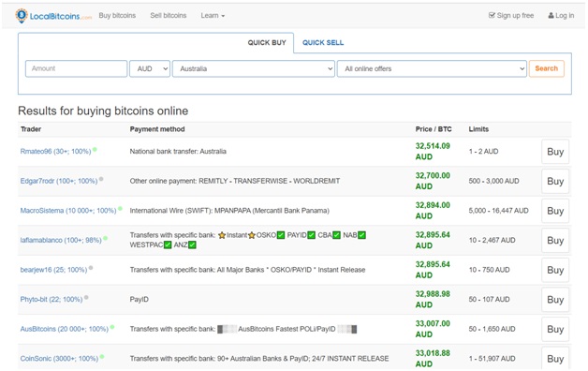Open trader AusBitcoins profile link
This screenshot has width=588, height=371.
(x=64, y=329)
